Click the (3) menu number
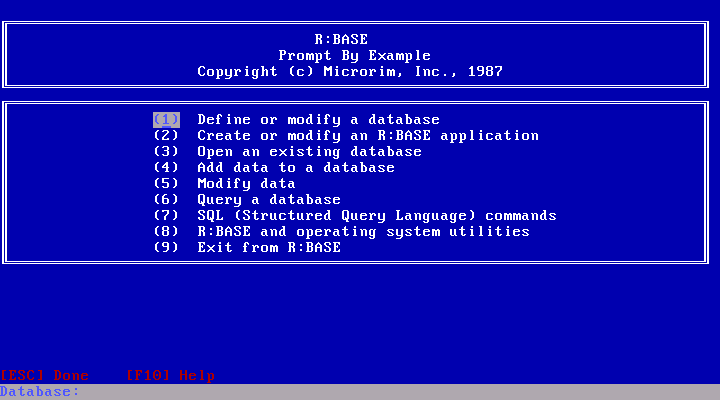 166,152
